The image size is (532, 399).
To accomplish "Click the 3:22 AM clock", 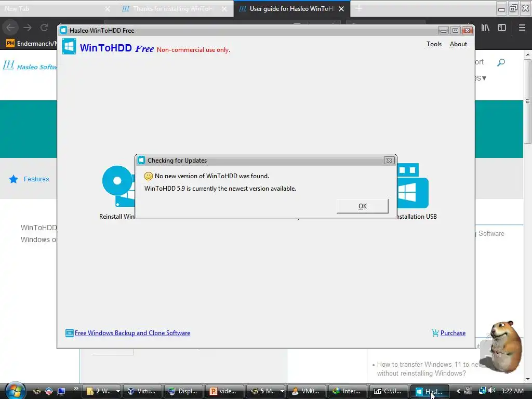I will tap(512, 391).
